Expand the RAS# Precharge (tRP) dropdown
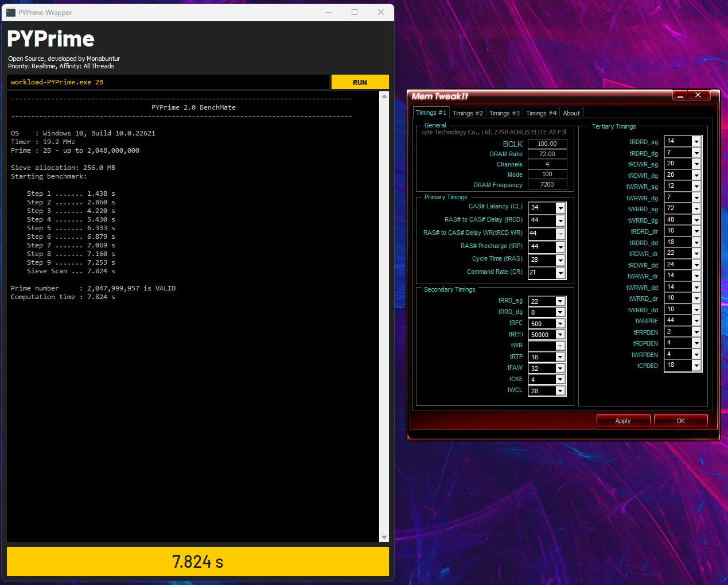728x585 pixels. click(560, 247)
